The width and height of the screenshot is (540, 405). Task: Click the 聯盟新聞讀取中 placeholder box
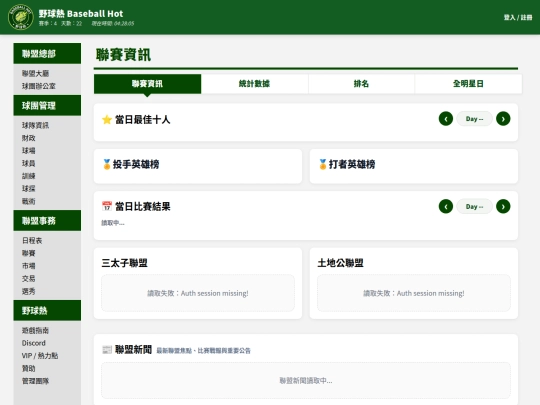click(x=306, y=380)
